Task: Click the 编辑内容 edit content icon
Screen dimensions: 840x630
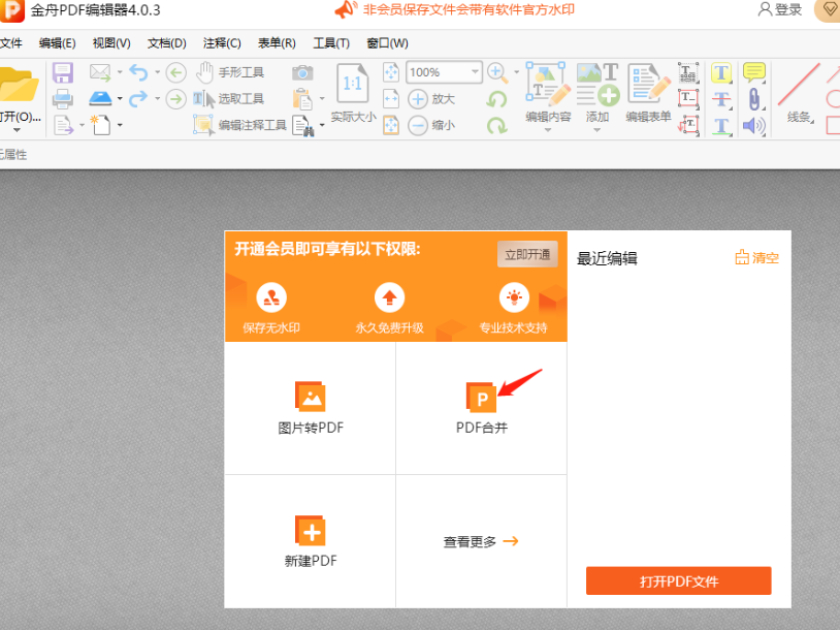Action: click(548, 82)
